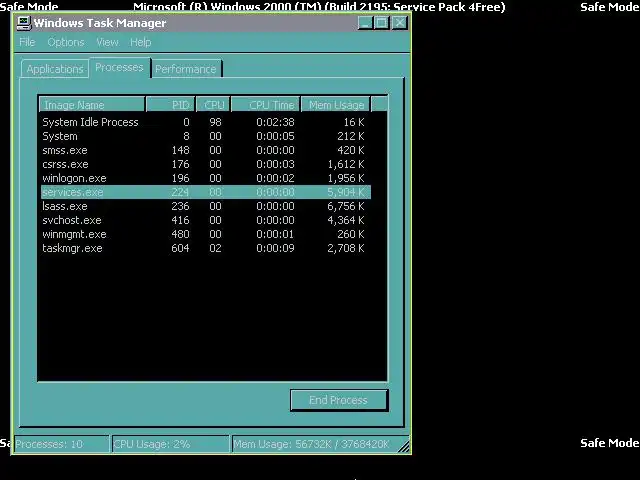Open the View menu
The image size is (640, 480).
point(107,42)
